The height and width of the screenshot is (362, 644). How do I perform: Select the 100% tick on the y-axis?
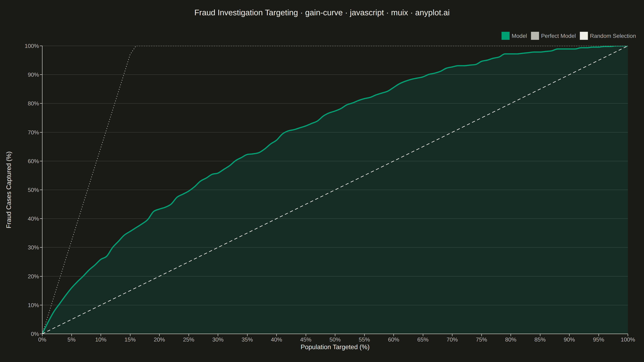pyautogui.click(x=32, y=46)
